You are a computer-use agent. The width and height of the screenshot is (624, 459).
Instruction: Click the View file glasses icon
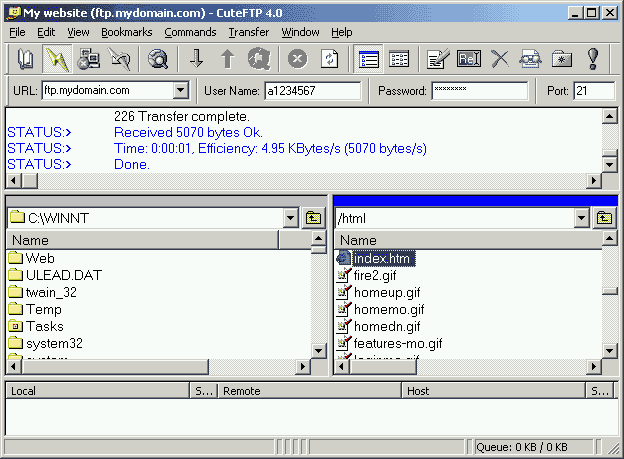530,59
